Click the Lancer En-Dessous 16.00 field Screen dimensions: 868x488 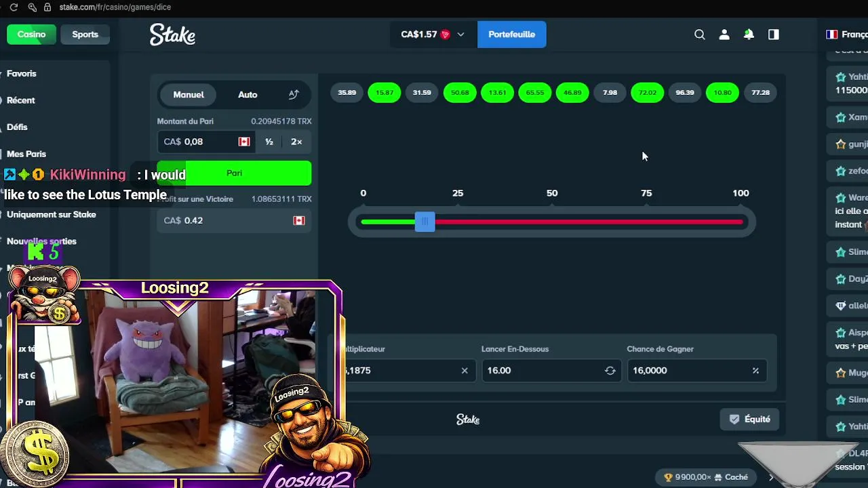click(x=551, y=371)
